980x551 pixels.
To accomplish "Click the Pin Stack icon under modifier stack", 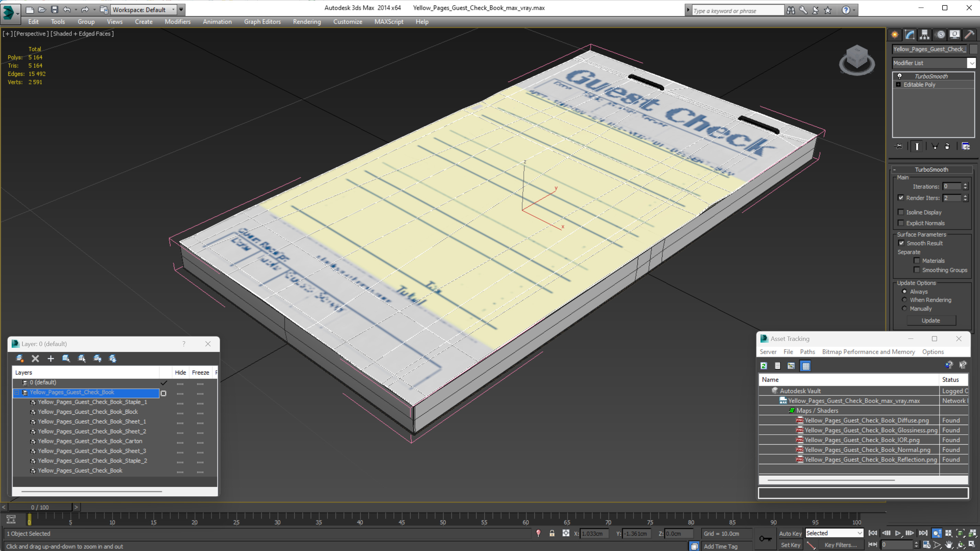I will 899,146.
